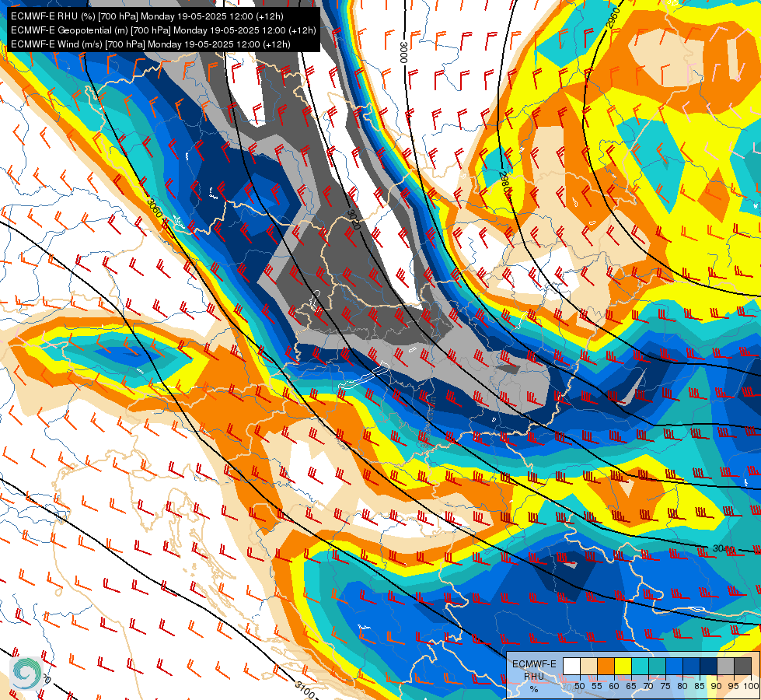Click the RHU label in legend
761x700 pixels.
[x=534, y=676]
